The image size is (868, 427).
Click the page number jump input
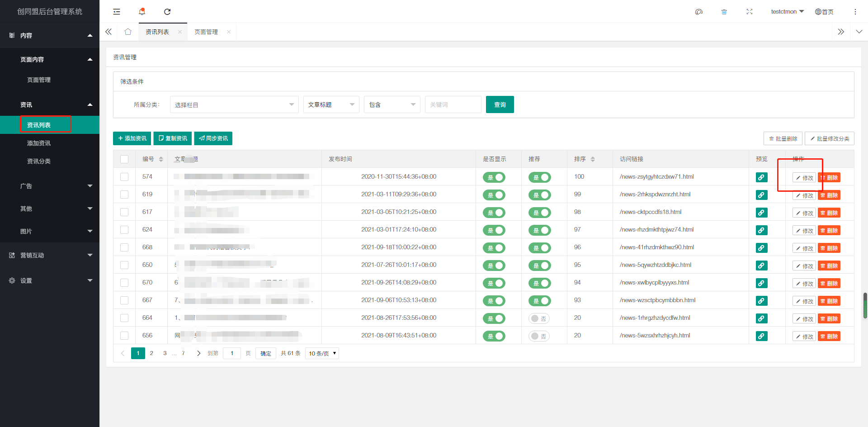click(x=232, y=353)
